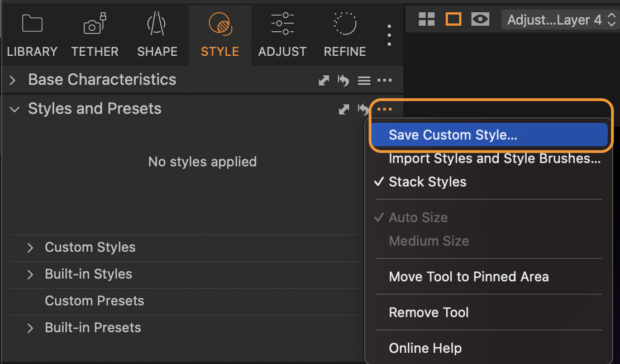Reset Styles and Presets adjustments
The image size is (620, 364).
(363, 109)
